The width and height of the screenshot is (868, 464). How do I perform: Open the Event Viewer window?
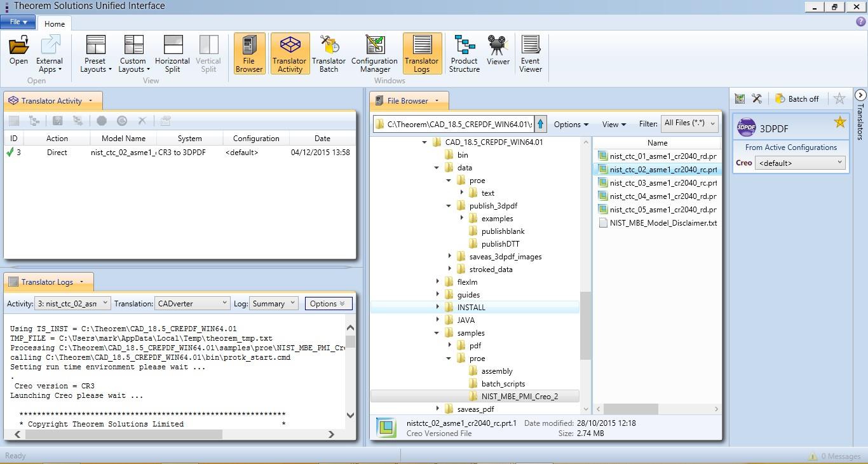click(531, 54)
